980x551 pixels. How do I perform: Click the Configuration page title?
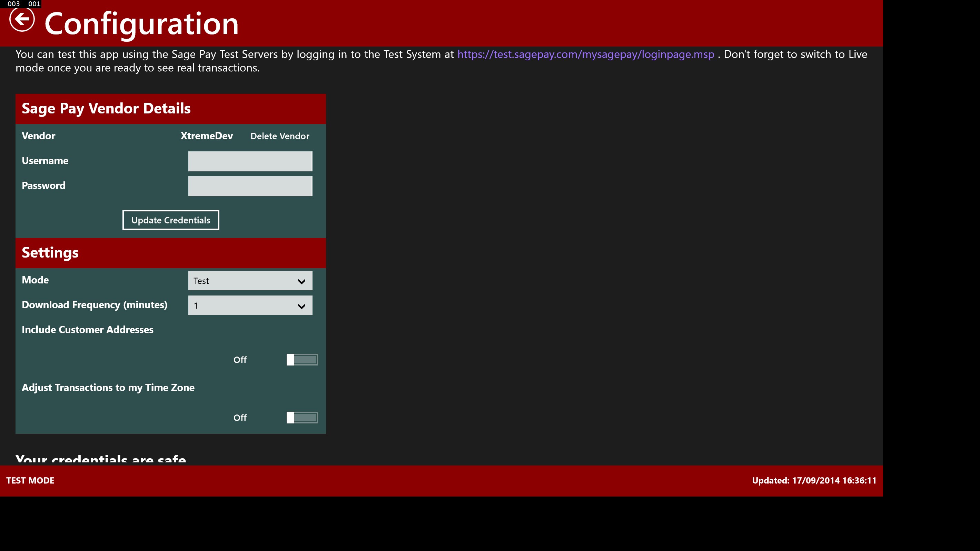[141, 23]
